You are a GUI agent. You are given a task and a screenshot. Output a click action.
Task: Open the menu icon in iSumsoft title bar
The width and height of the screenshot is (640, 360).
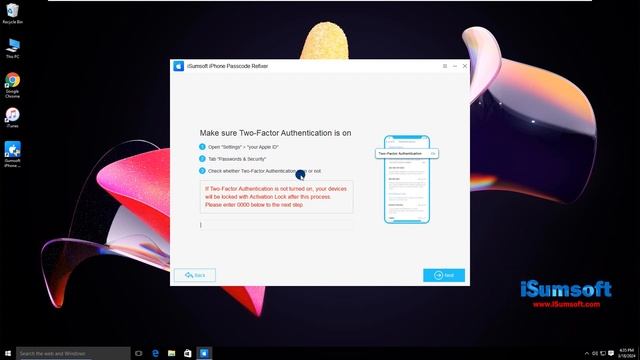coord(445,66)
